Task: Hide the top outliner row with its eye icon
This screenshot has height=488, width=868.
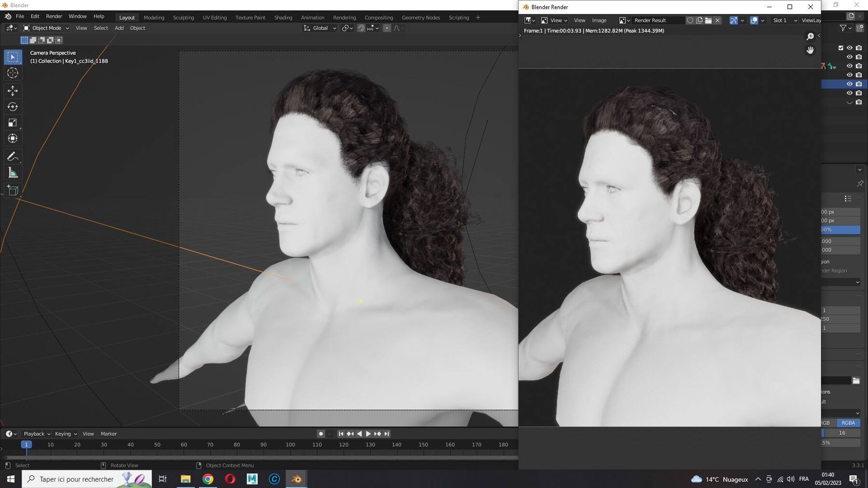Action: click(x=850, y=48)
